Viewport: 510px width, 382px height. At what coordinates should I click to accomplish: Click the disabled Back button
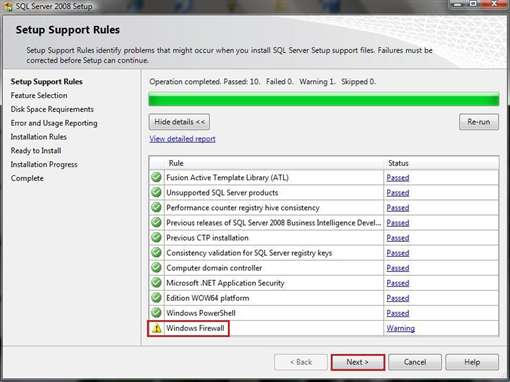pos(301,362)
